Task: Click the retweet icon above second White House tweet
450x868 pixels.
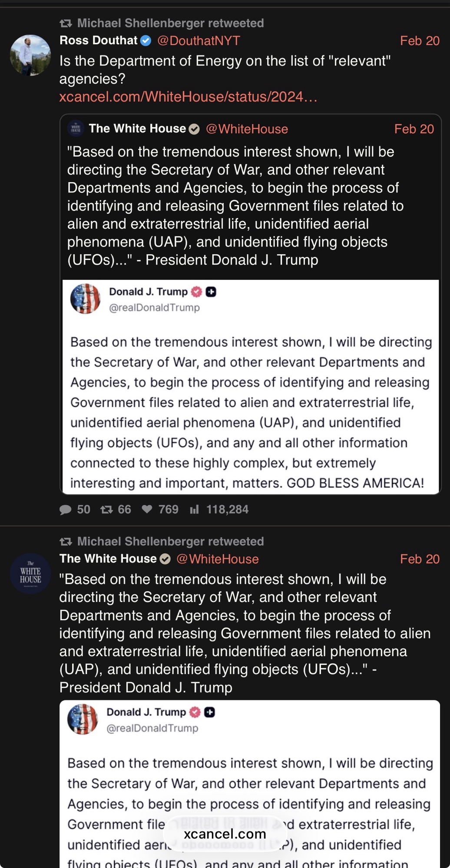Action: (x=66, y=541)
